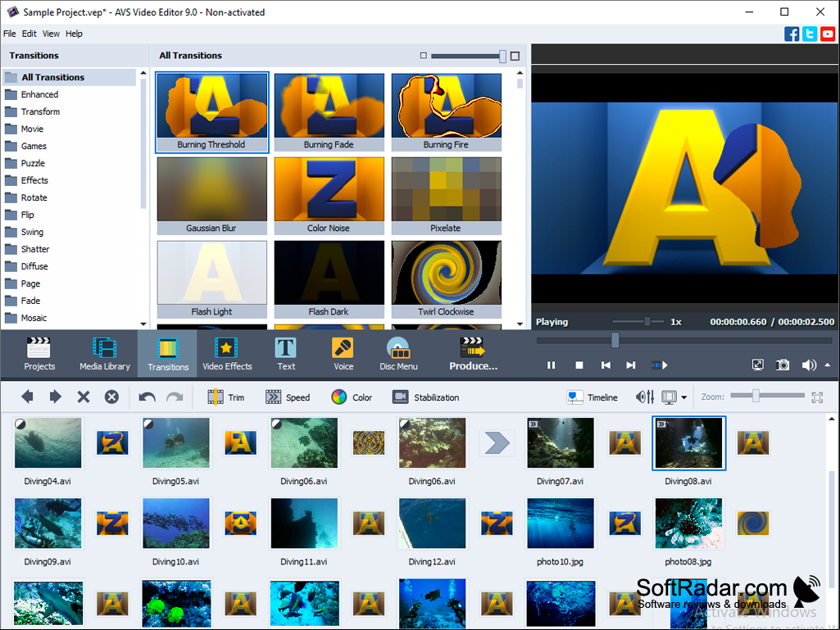Open the Video Effects section

click(227, 354)
